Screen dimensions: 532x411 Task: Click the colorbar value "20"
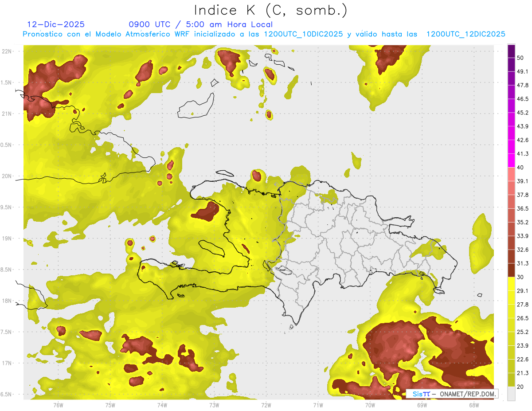coord(521,386)
